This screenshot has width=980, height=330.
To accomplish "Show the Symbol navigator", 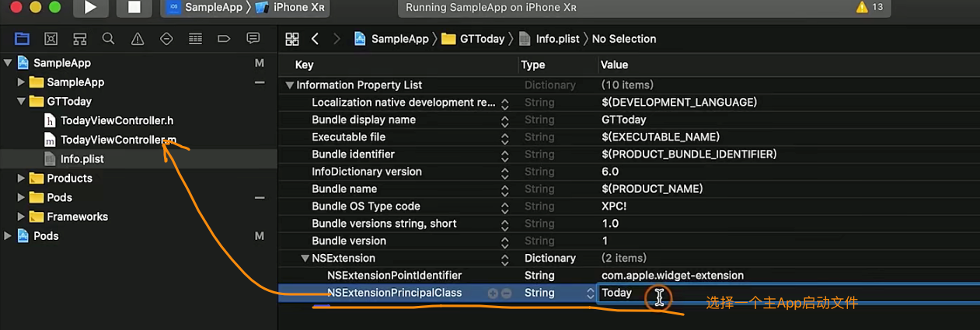I will pos(79,39).
